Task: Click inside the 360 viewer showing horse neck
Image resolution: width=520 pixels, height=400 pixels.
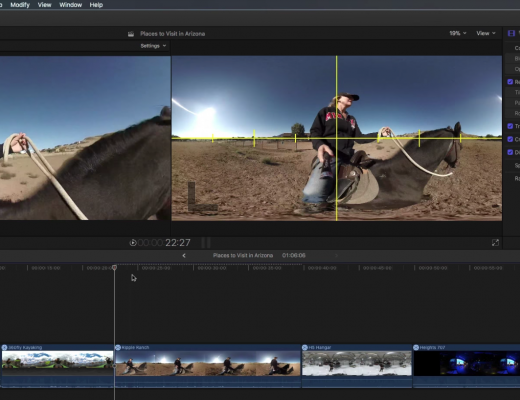Action: point(85,138)
